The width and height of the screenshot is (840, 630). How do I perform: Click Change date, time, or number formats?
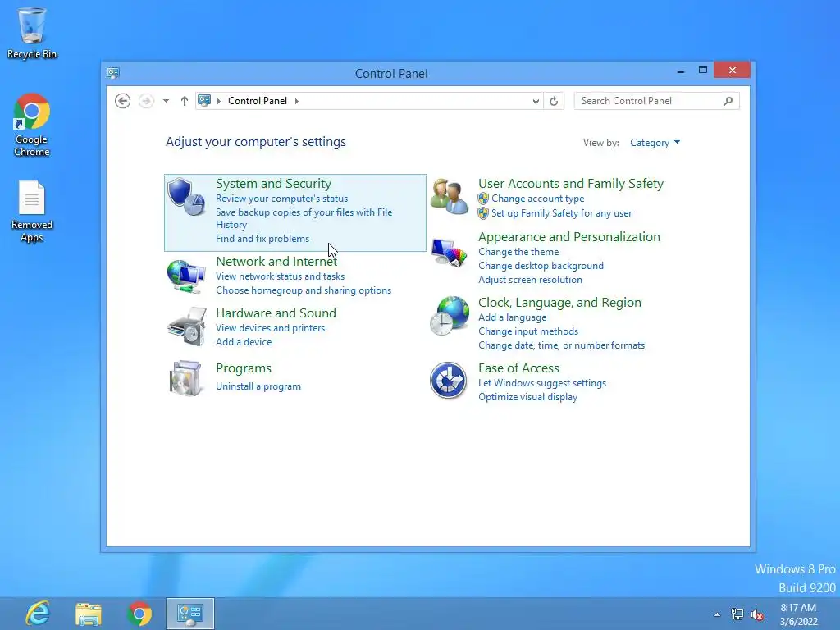tap(561, 345)
